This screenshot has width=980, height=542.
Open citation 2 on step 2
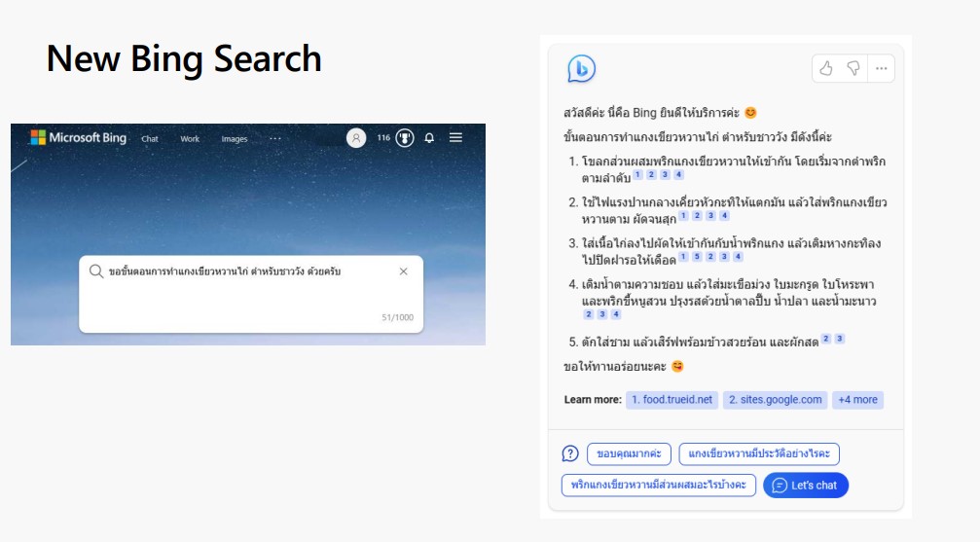pos(697,216)
